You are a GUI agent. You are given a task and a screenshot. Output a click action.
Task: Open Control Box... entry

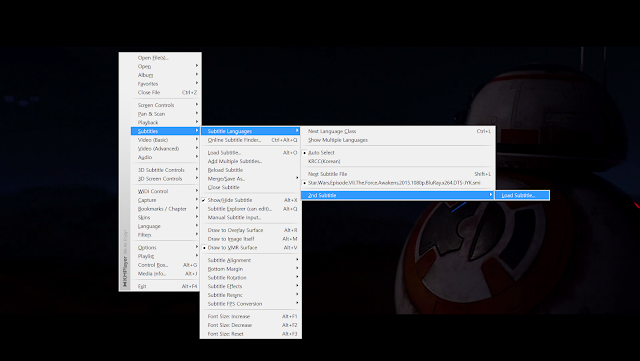tap(165, 265)
